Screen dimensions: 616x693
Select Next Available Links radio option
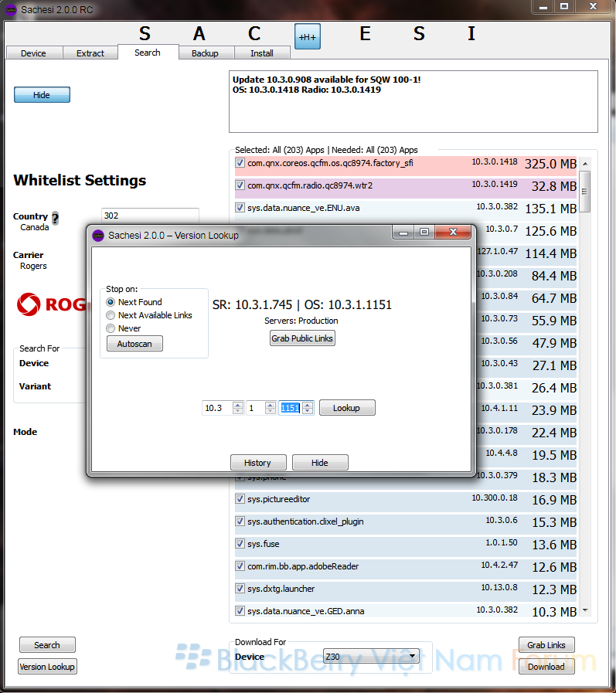(111, 315)
